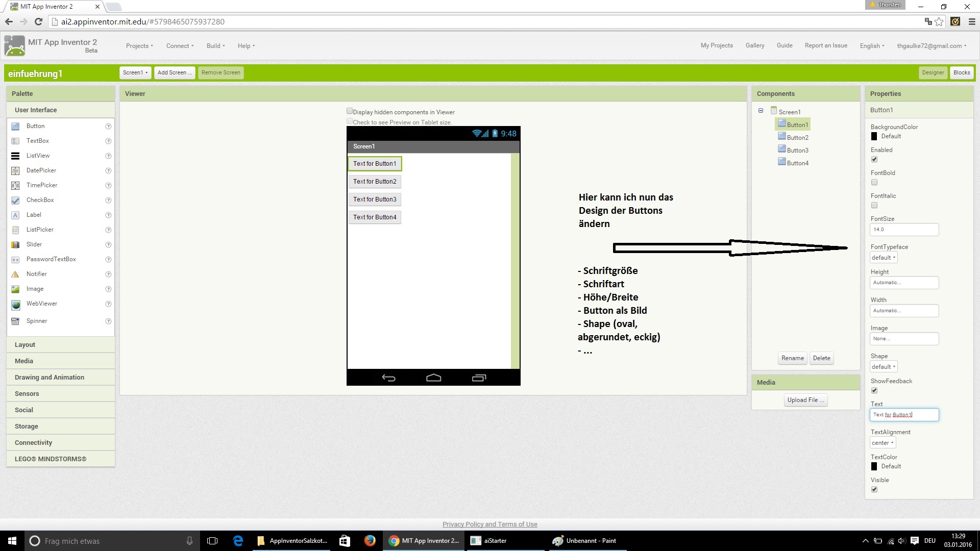Image resolution: width=980 pixels, height=551 pixels.
Task: Open help for Spinner component
Action: 108,321
